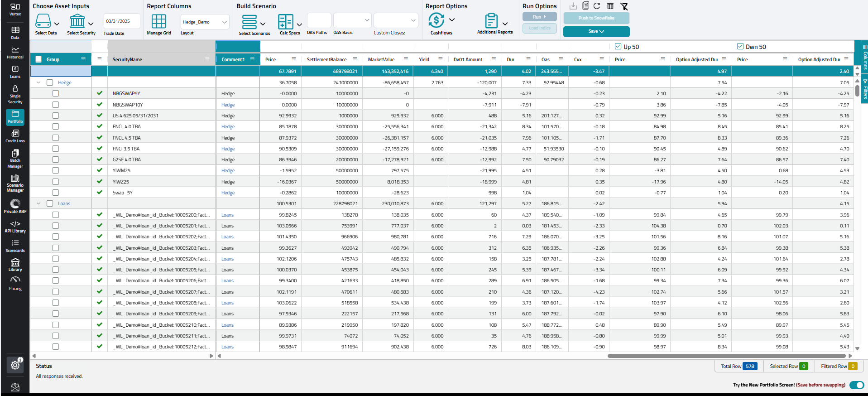Clear filters with the crossed funnel icon
This screenshot has width=868, height=396.
point(624,6)
